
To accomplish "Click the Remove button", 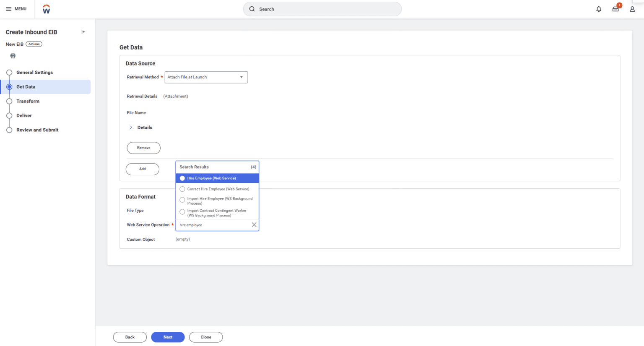I will (x=143, y=148).
